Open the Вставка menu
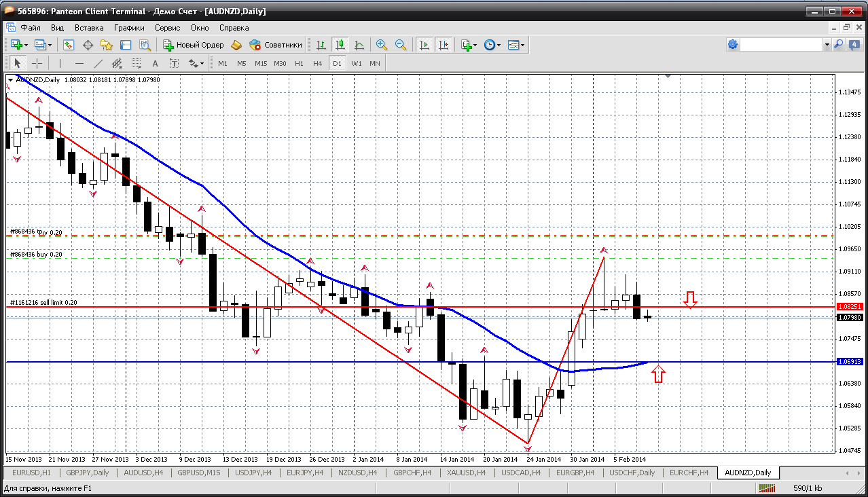The height and width of the screenshot is (497, 868). tap(89, 28)
